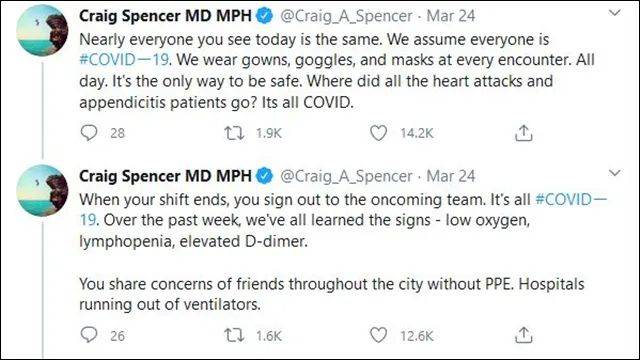Open Craig Spencer's avatar on first tweet
The width and height of the screenshot is (640, 360).
click(42, 31)
